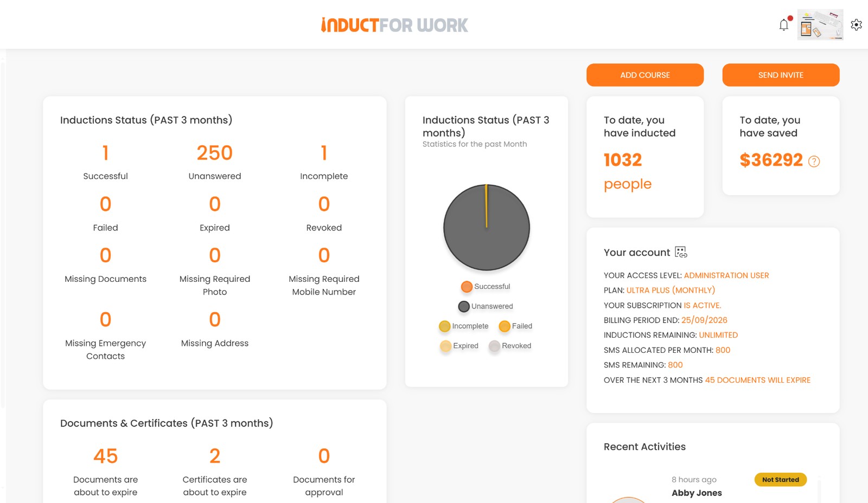Open the 1 Incomplete inductions count
Viewport: 868px width, 503px height.
click(x=324, y=153)
